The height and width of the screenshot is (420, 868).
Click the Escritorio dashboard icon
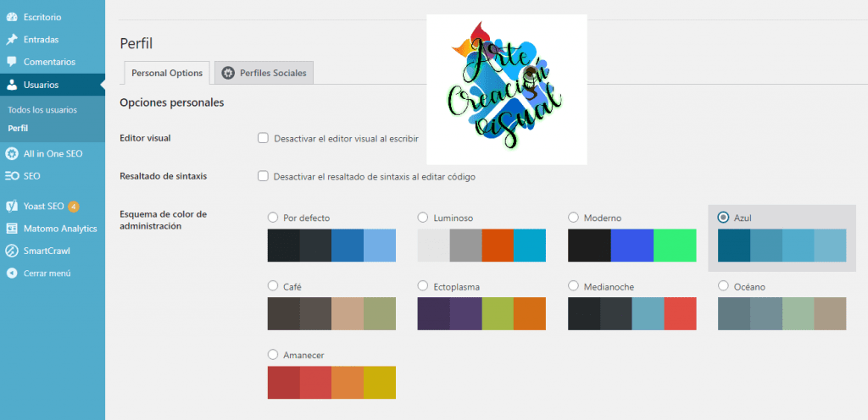[12, 17]
